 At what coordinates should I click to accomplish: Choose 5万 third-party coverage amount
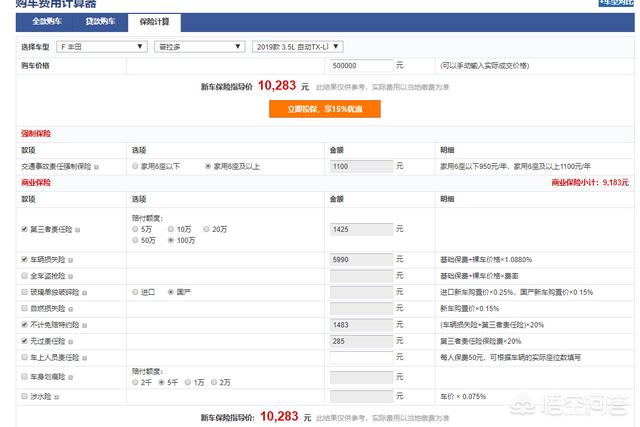pyautogui.click(x=135, y=229)
